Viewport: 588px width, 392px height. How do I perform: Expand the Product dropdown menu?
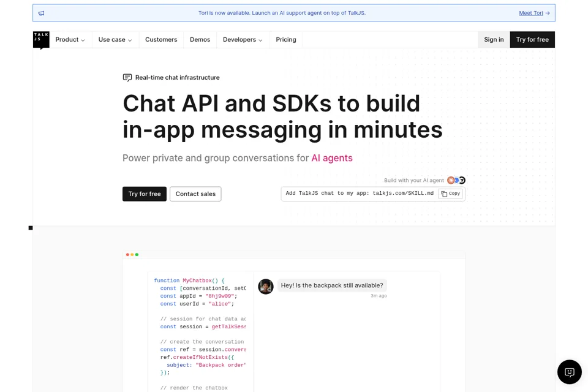(70, 40)
